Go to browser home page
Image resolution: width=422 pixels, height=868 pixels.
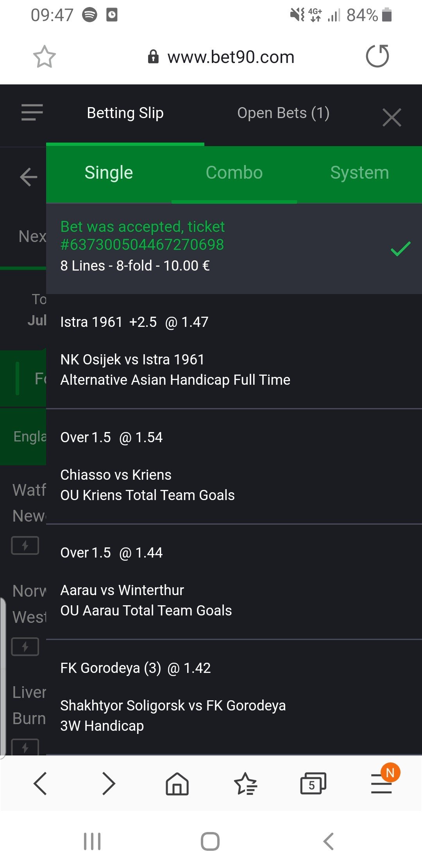(177, 784)
